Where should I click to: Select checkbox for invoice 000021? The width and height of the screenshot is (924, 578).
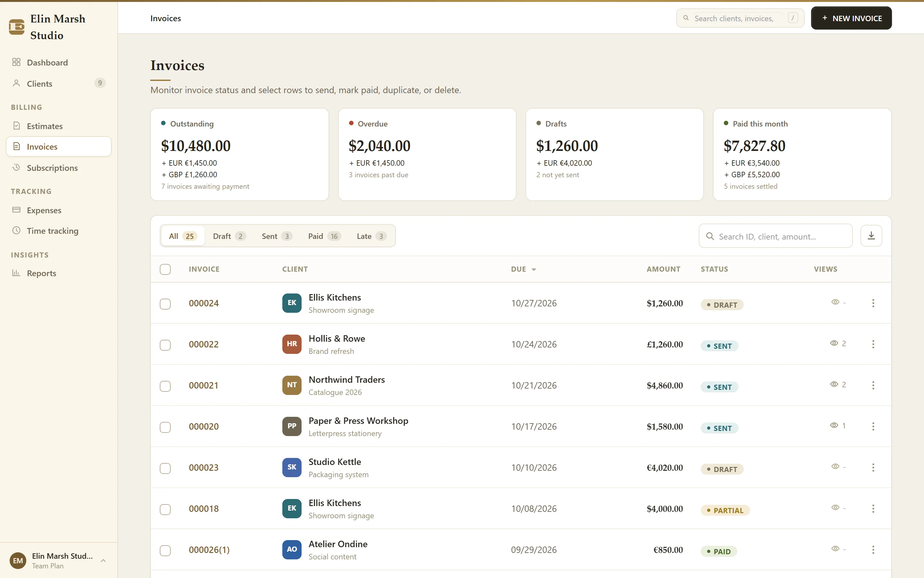click(165, 386)
